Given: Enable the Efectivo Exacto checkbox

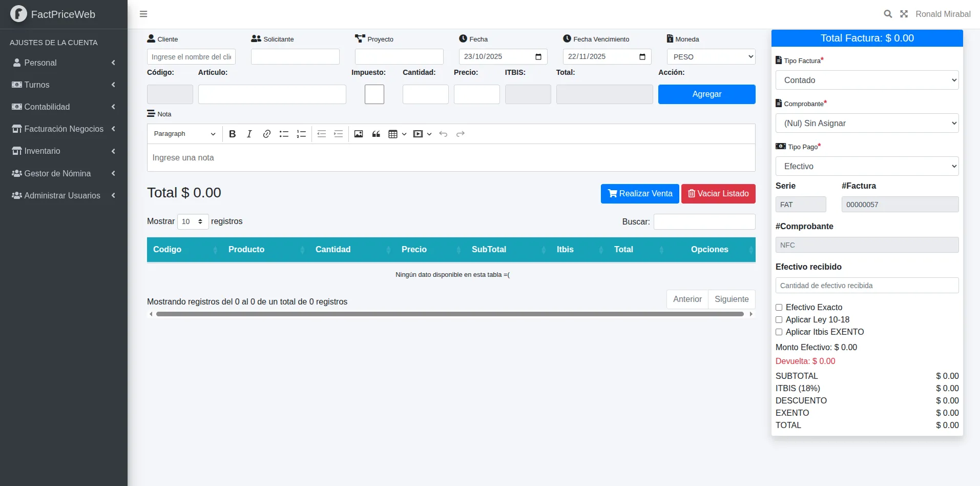Looking at the screenshot, I should tap(779, 307).
